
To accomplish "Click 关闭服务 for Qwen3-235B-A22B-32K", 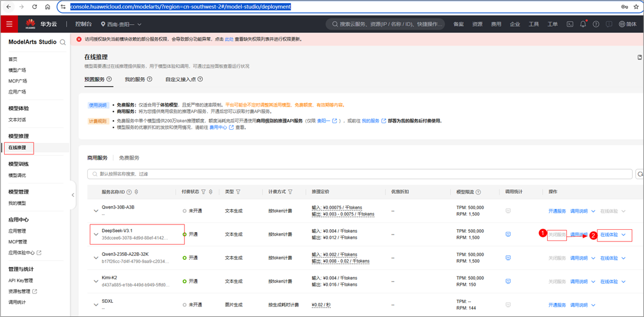I will (557, 258).
